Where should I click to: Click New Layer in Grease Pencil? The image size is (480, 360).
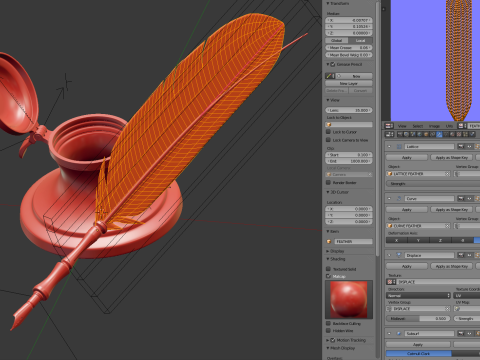click(x=349, y=83)
